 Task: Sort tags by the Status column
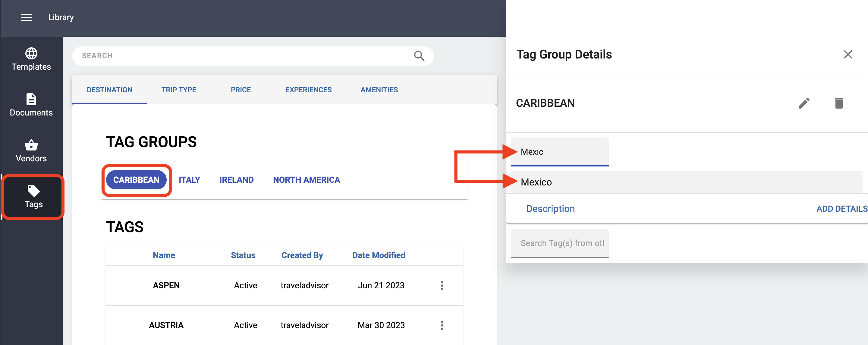[x=243, y=255]
